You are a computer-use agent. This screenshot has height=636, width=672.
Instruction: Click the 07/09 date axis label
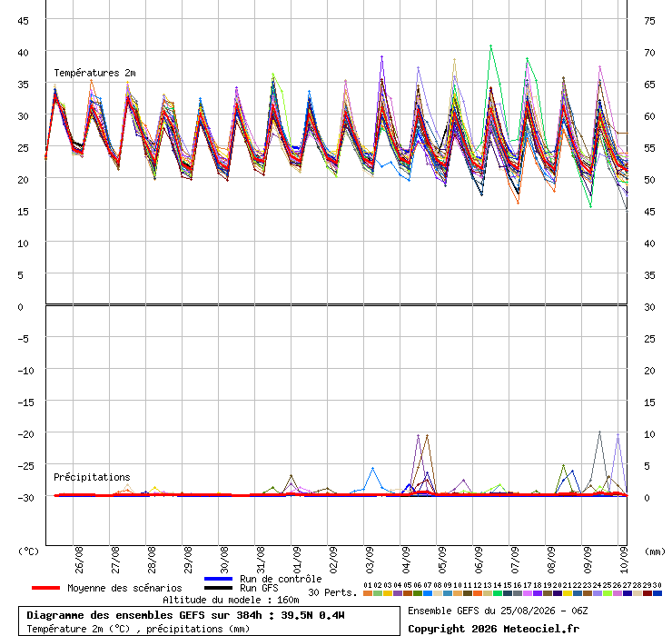click(515, 560)
